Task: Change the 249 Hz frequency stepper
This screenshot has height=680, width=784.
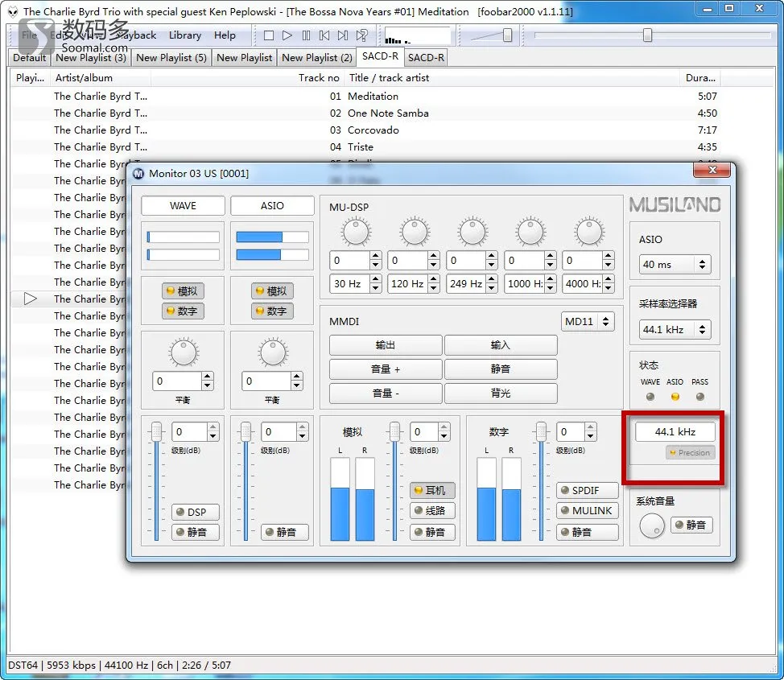Action: pos(492,283)
